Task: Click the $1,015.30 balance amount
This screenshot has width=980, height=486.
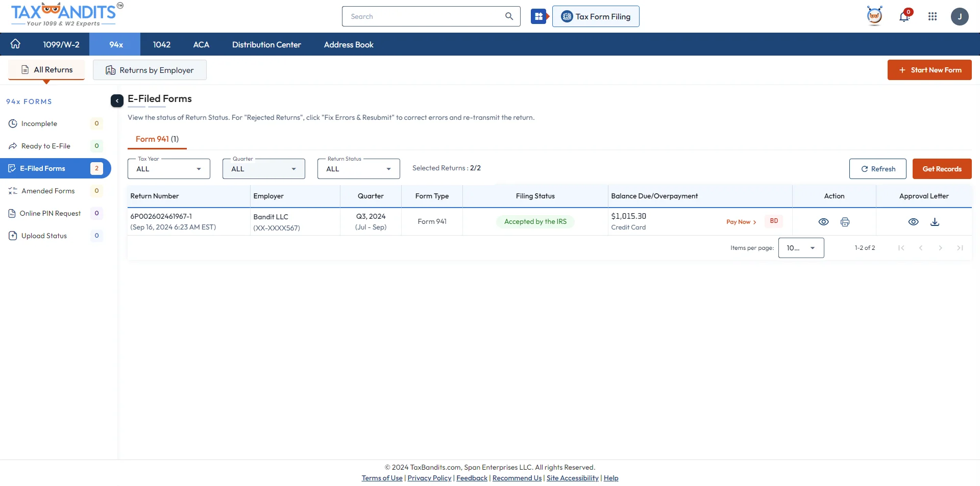Action: [628, 216]
